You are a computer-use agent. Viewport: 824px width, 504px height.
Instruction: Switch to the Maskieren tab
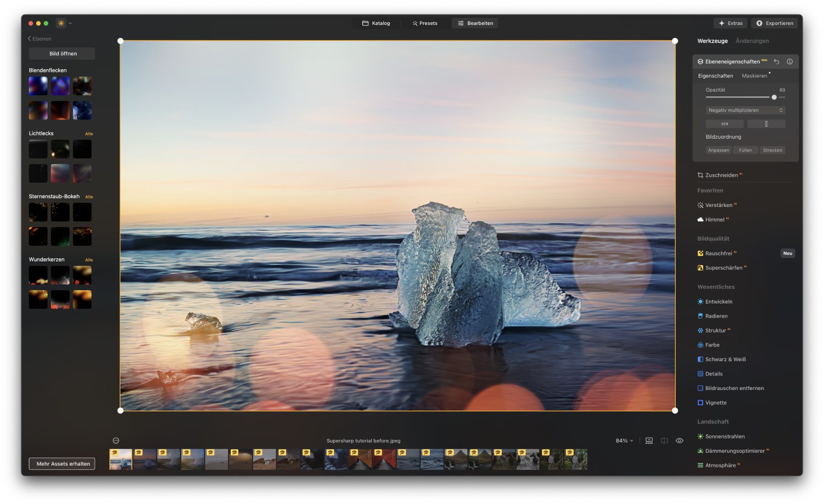(754, 76)
